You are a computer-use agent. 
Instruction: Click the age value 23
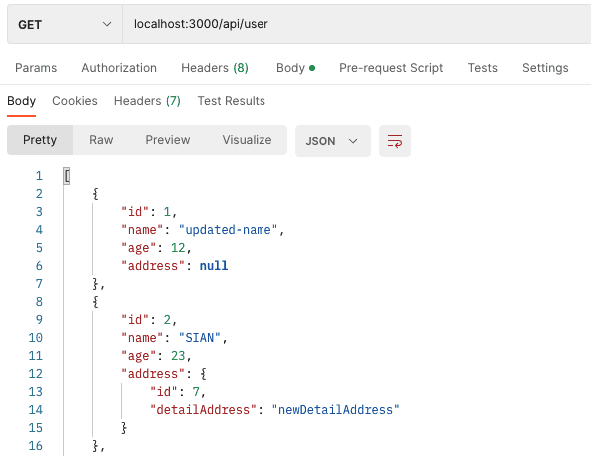tap(178, 356)
